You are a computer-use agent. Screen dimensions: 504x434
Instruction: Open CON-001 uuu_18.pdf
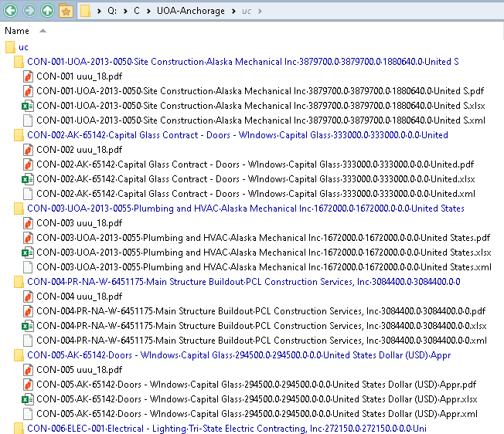[79, 76]
